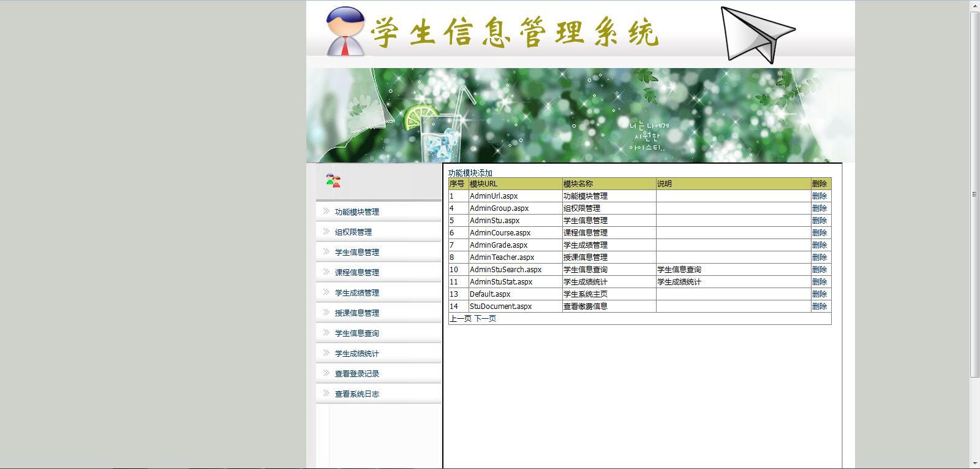The height and width of the screenshot is (469, 980).
Task: Open 功能模块管理 in sidebar menu
Action: tap(357, 212)
